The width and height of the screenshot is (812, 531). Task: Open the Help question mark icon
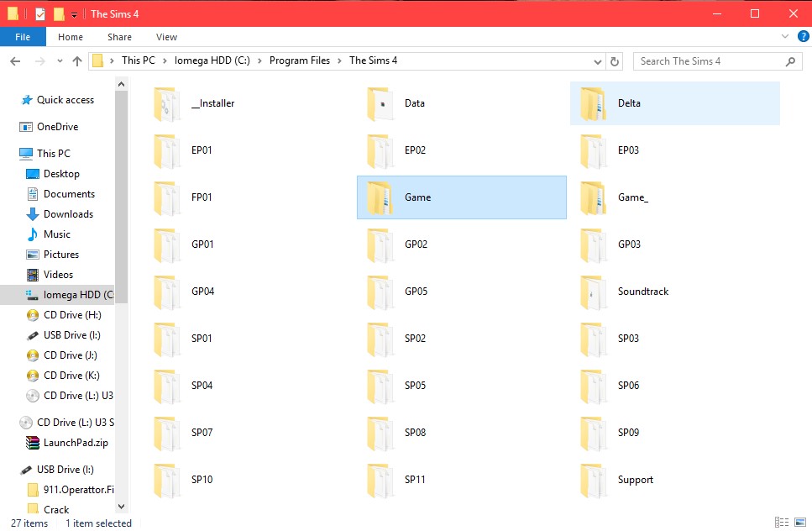click(804, 36)
